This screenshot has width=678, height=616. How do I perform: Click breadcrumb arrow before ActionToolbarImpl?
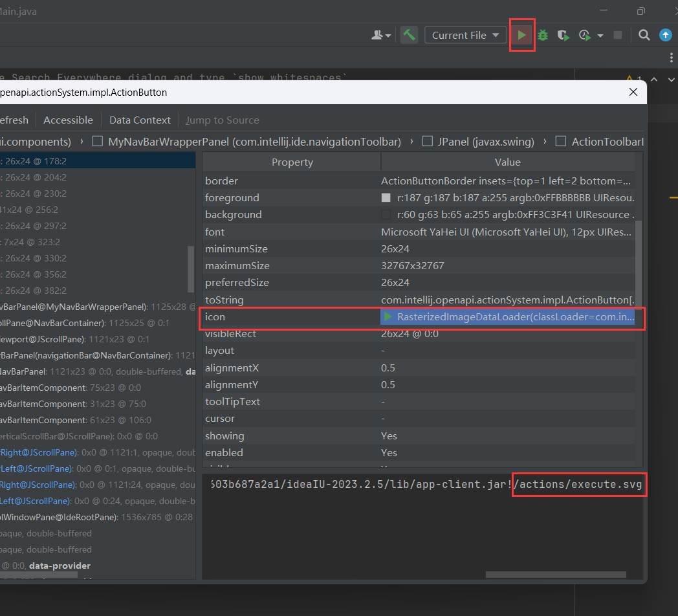coord(545,142)
